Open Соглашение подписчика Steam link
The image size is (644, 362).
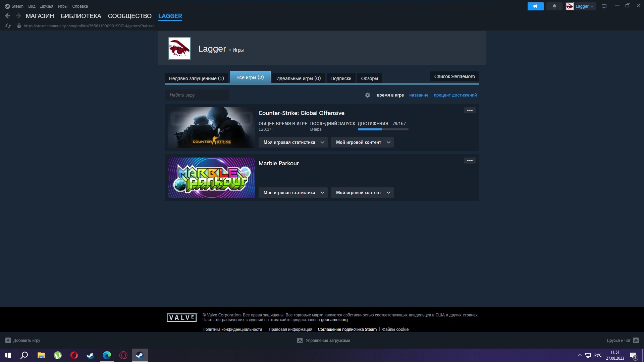point(347,329)
